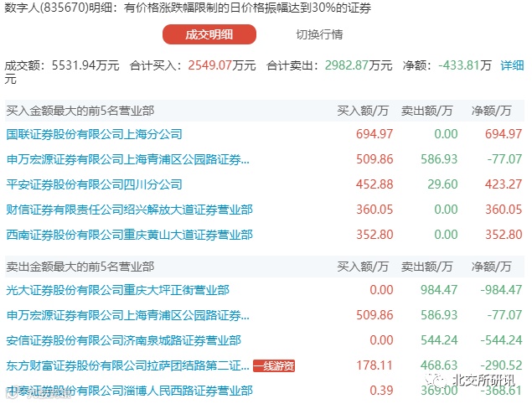Open 平安证券股份有限公司四川分公司 link
Screen dimensions: 532x404
click(x=95, y=184)
